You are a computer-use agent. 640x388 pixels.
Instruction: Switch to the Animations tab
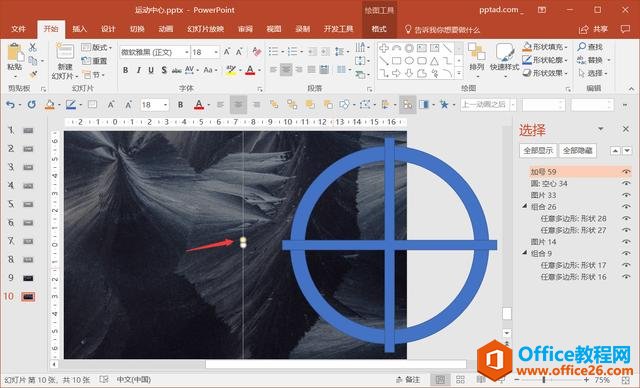(166, 29)
